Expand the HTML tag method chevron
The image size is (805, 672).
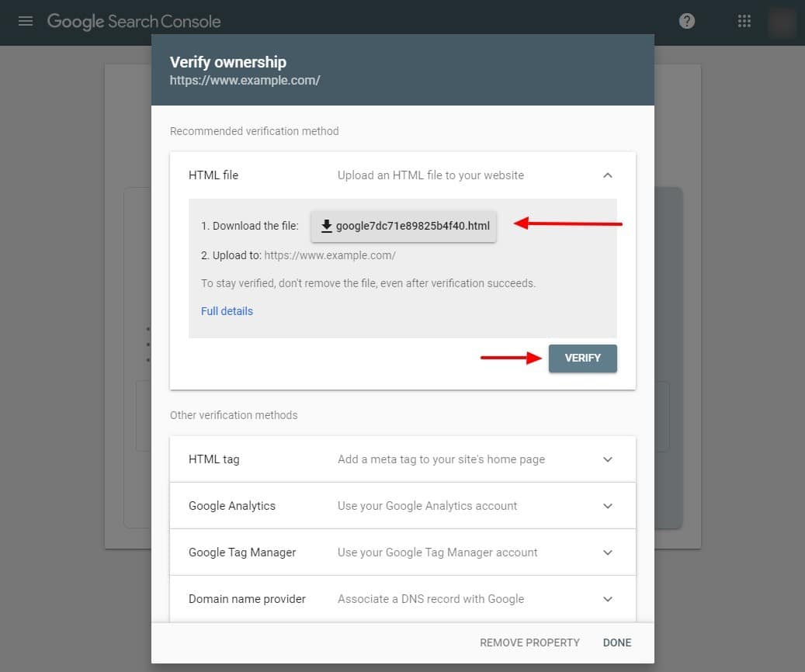tap(608, 459)
